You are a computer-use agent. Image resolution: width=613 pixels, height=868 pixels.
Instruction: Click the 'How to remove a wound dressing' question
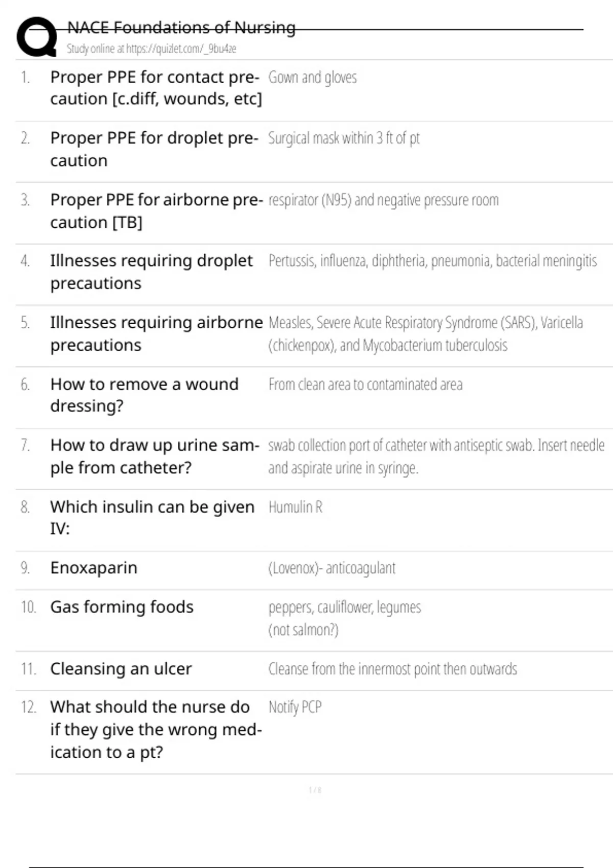point(144,395)
